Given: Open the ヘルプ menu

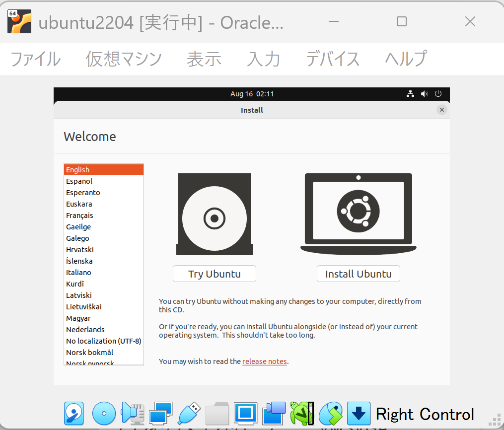Looking at the screenshot, I should pos(406,59).
